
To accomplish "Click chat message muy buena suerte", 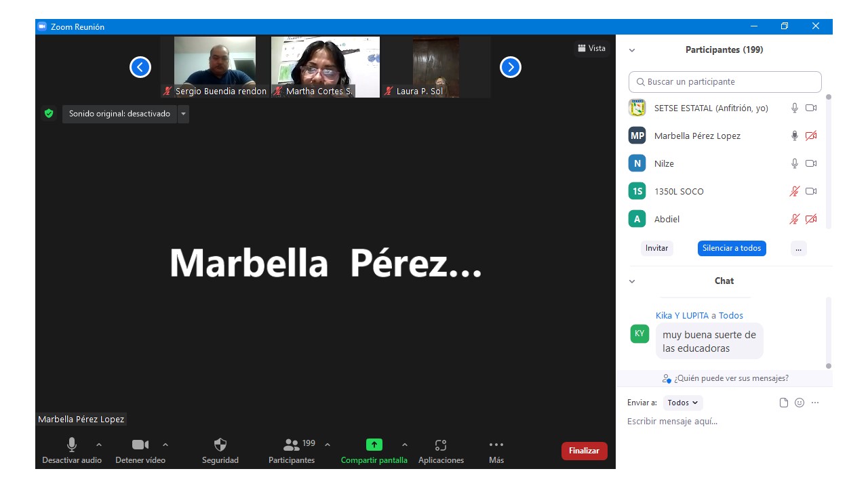I will click(x=709, y=342).
